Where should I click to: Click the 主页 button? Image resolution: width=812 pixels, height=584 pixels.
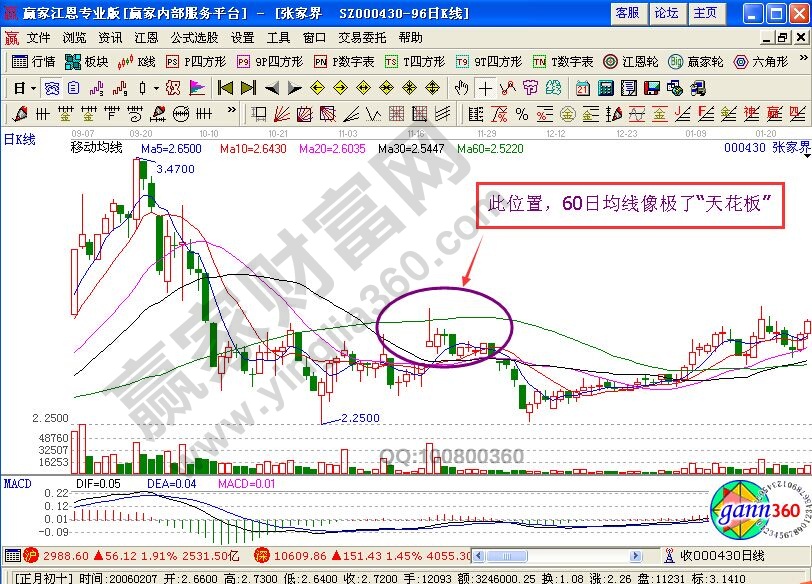coord(706,14)
